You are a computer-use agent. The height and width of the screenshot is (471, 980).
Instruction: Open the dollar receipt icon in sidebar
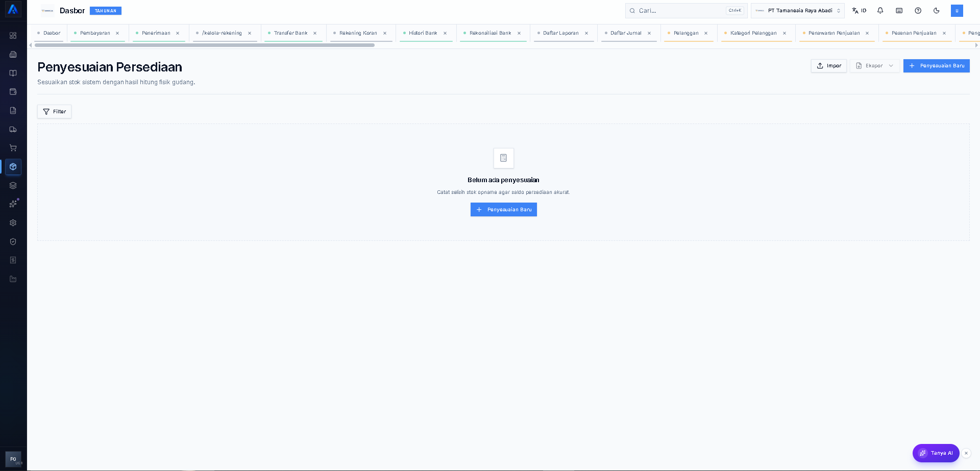(13, 260)
